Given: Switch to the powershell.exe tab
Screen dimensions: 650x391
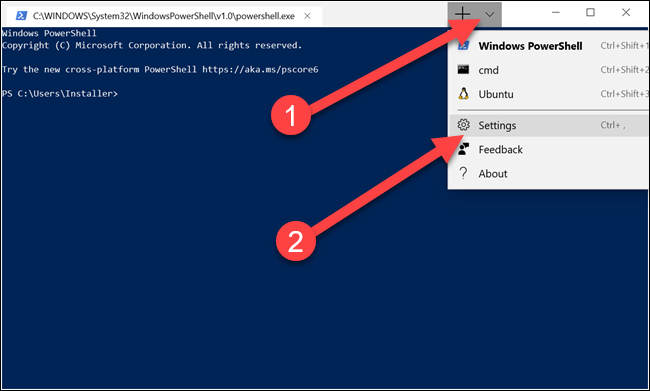Looking at the screenshot, I should pos(163,16).
